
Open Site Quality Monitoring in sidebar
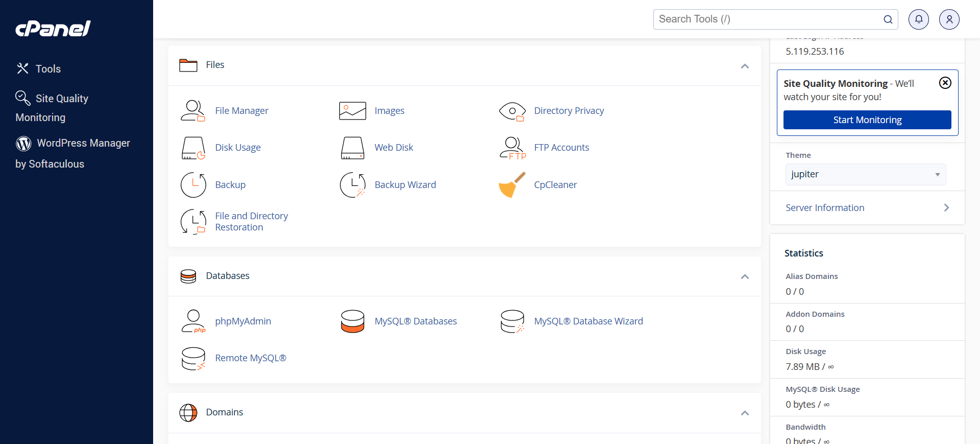pos(52,108)
